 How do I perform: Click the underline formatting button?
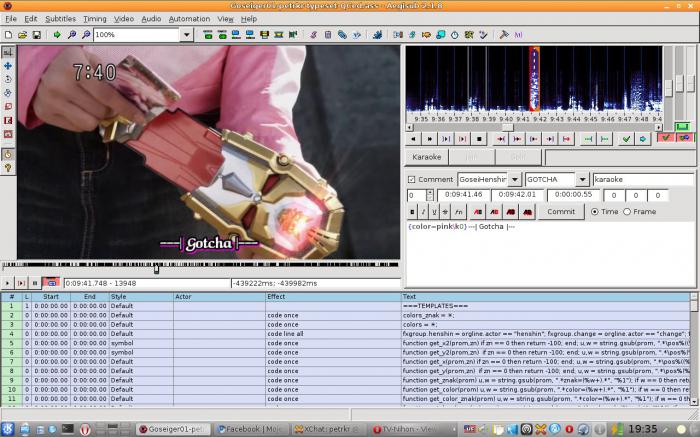[433, 212]
